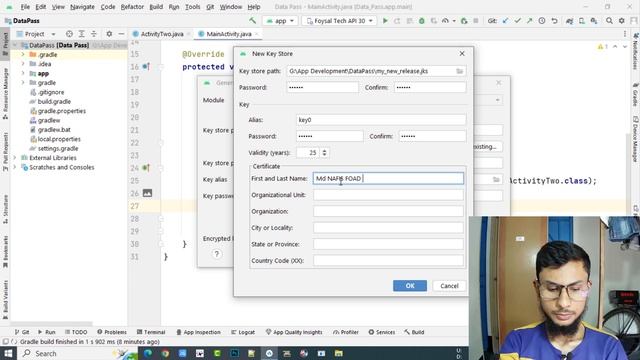Viewport: 640px width, 360px height.
Task: Click the Git commit checkmark icon
Action: click(x=518, y=20)
